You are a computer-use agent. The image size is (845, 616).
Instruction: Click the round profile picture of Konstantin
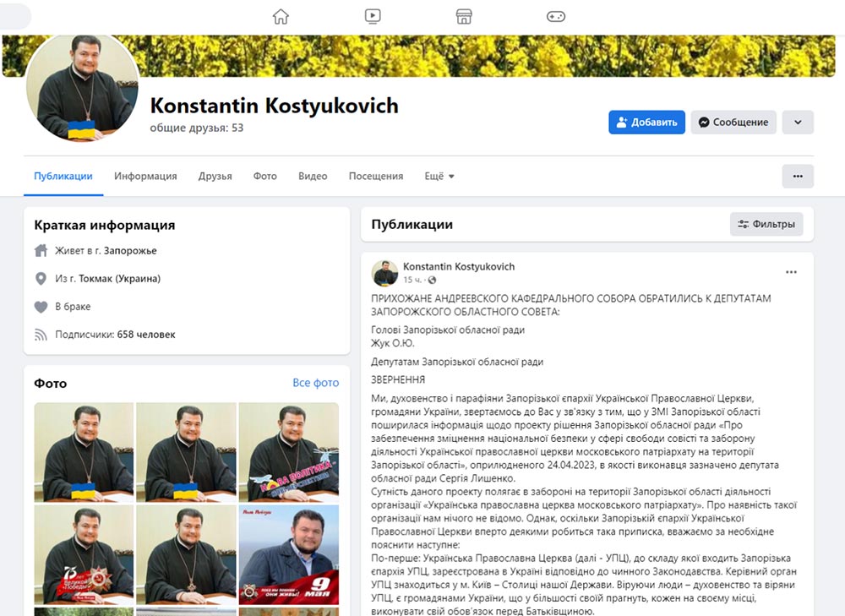coord(83,88)
